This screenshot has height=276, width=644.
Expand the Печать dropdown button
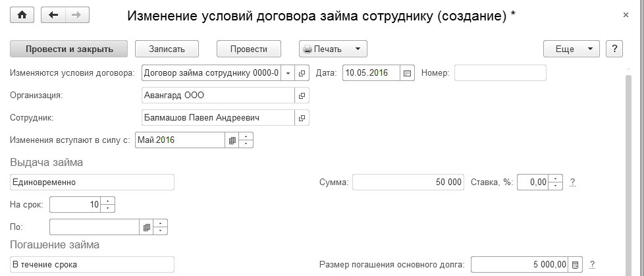click(x=356, y=49)
